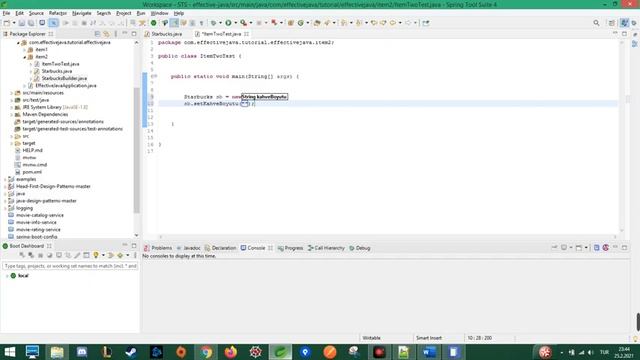Click the Save icon in the main toolbar

tap(22, 23)
